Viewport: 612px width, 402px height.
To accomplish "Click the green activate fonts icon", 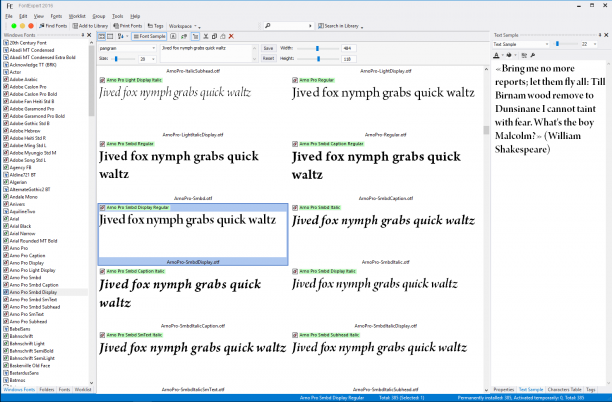I will coord(184,36).
